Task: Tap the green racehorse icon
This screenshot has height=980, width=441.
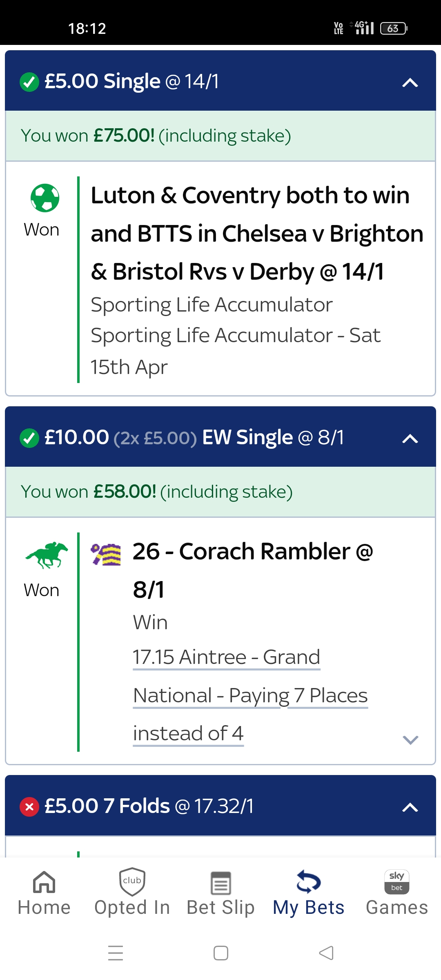Action: pos(47,555)
